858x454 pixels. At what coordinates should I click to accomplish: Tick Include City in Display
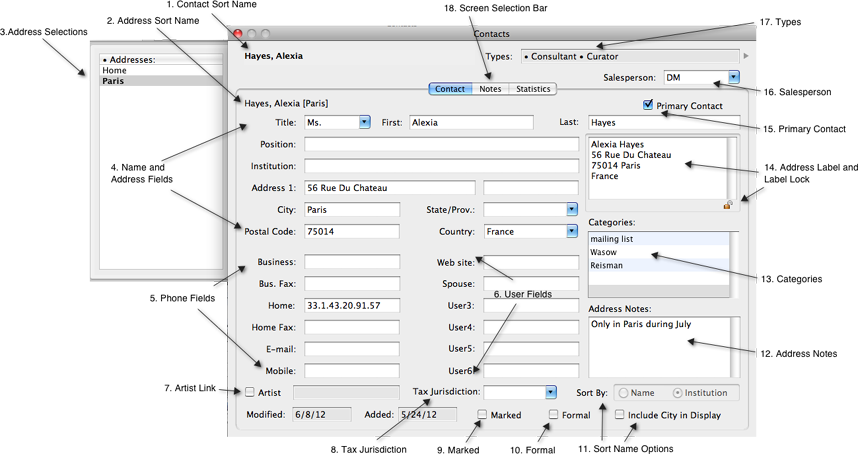pyautogui.click(x=620, y=414)
